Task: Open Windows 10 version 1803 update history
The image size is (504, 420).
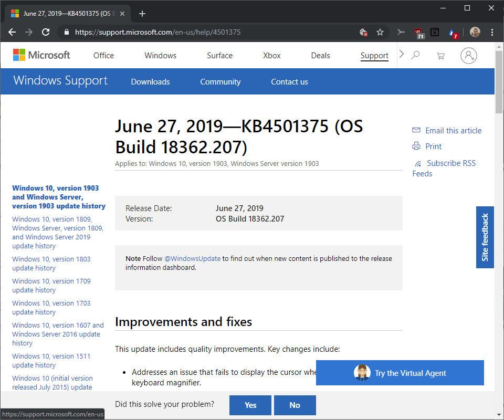Action: pos(51,264)
